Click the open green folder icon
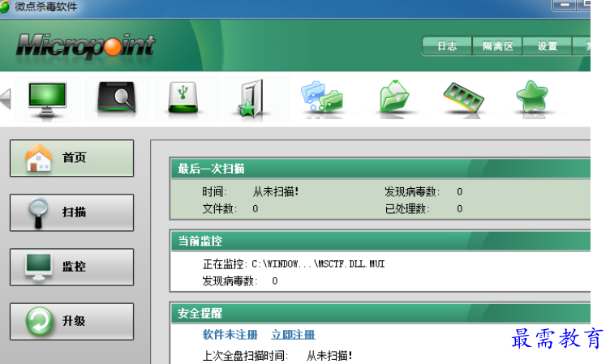The height and width of the screenshot is (364, 610). pyautogui.click(x=394, y=96)
